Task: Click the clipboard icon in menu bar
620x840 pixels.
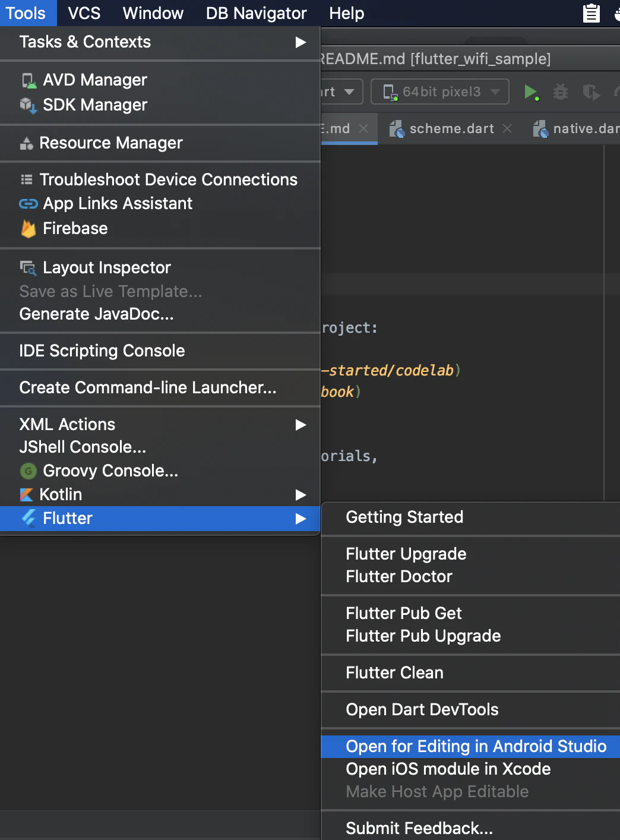Action: [x=591, y=13]
